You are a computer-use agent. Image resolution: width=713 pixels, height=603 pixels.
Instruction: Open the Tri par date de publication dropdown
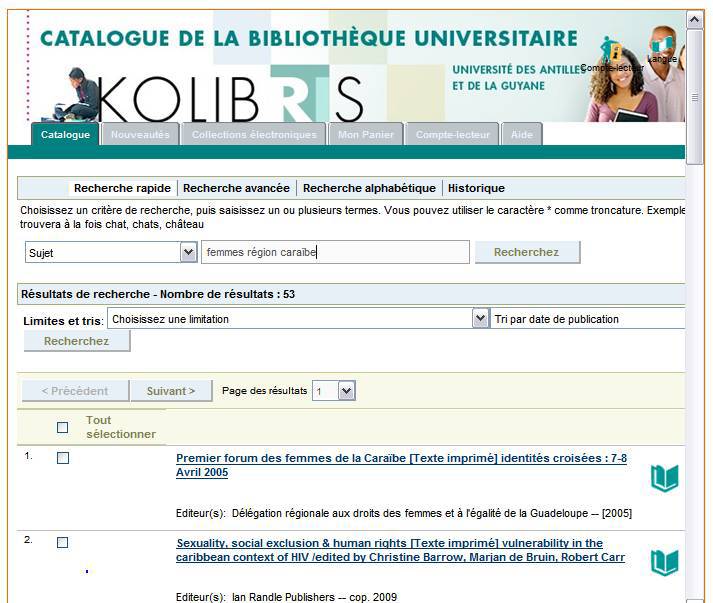[588, 319]
